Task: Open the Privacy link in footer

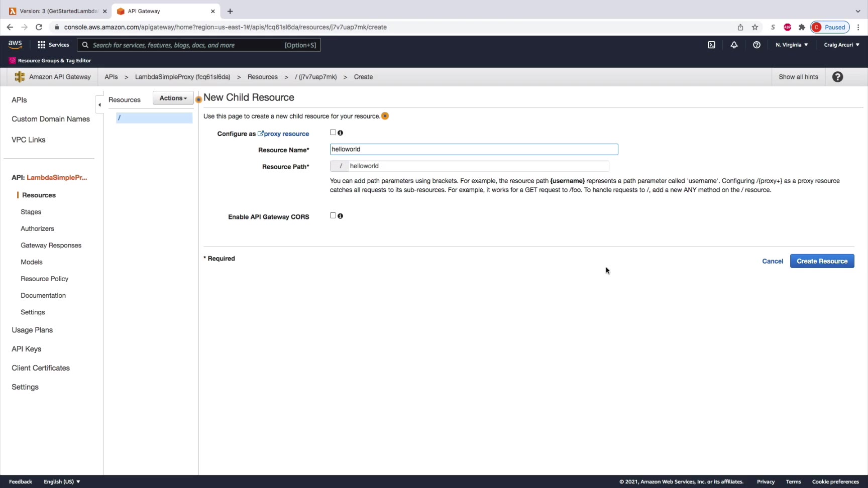Action: 766,481
